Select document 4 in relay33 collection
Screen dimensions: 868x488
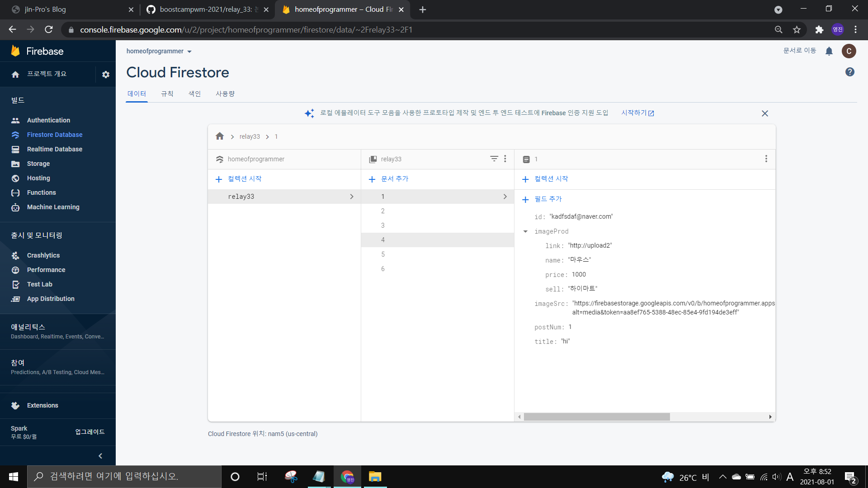(x=407, y=240)
